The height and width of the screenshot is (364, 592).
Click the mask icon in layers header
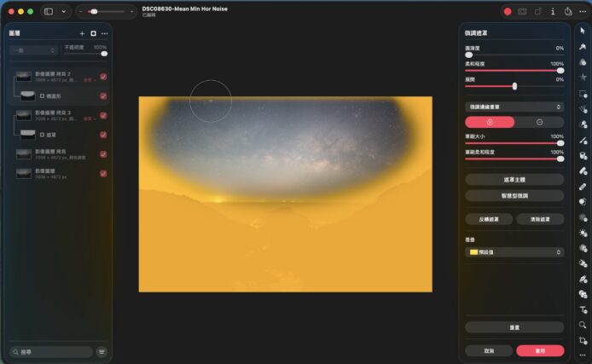[93, 33]
